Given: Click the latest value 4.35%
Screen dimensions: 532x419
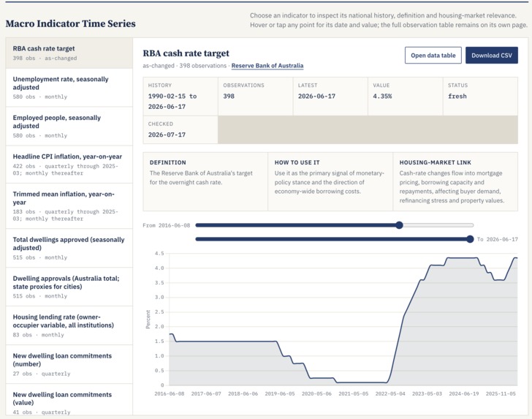Looking at the screenshot, I should coord(382,96).
